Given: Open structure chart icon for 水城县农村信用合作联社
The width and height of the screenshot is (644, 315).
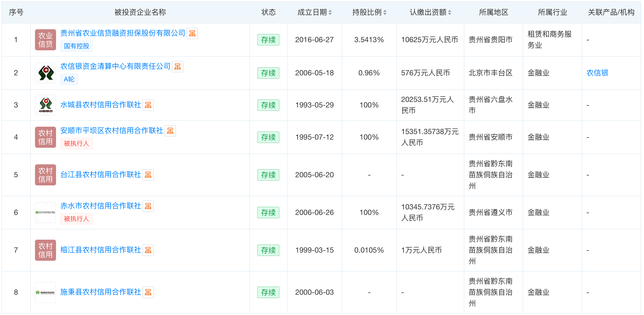Looking at the screenshot, I should click(148, 105).
